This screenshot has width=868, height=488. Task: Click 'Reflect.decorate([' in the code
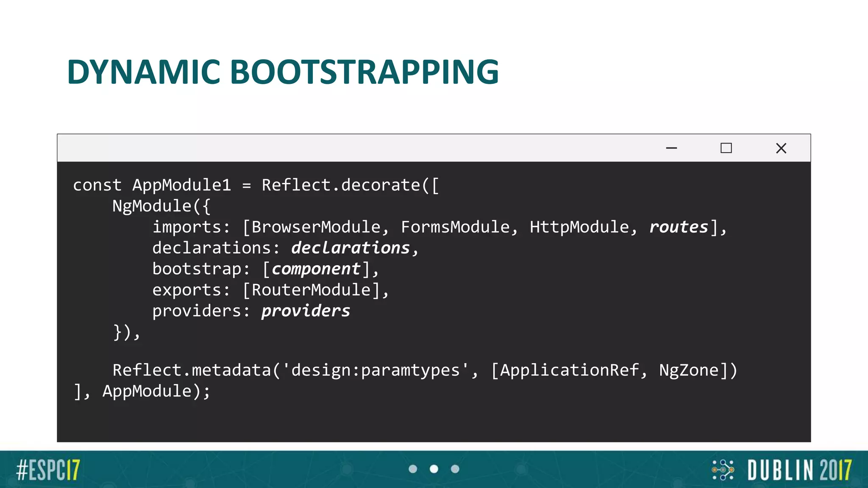tap(351, 186)
